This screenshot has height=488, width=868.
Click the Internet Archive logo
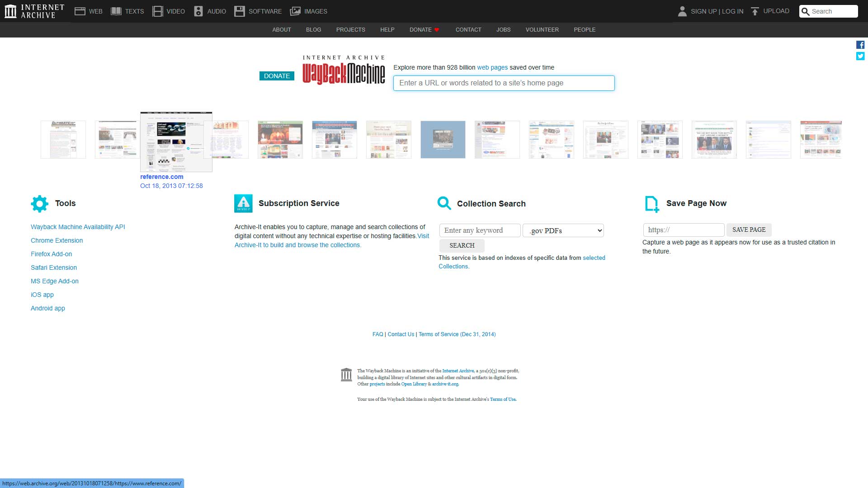coord(34,11)
